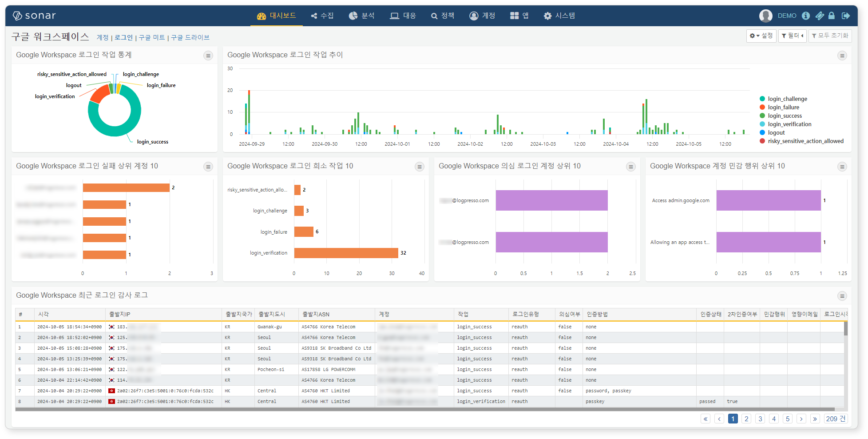
Task: Sort by 출발지IP column header
Action: pyautogui.click(x=163, y=314)
